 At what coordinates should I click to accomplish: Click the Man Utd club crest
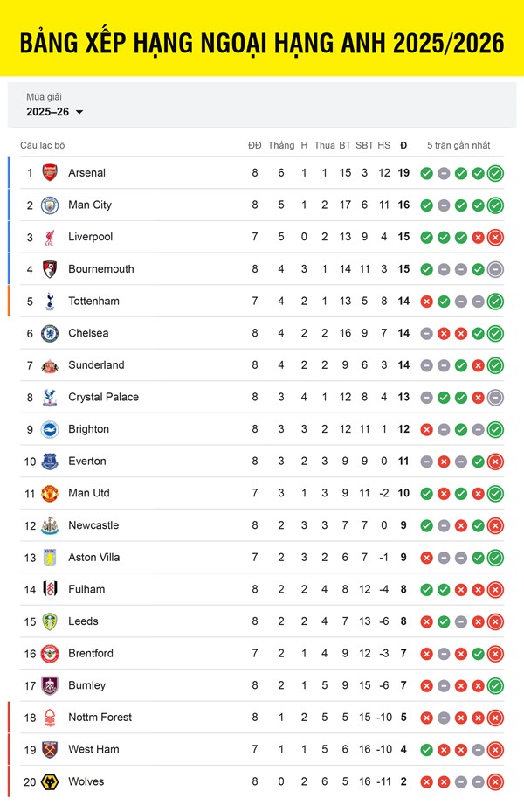50,494
